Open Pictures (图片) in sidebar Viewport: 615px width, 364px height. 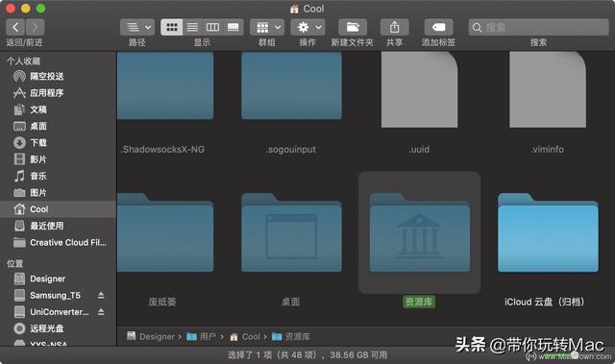click(x=58, y=193)
